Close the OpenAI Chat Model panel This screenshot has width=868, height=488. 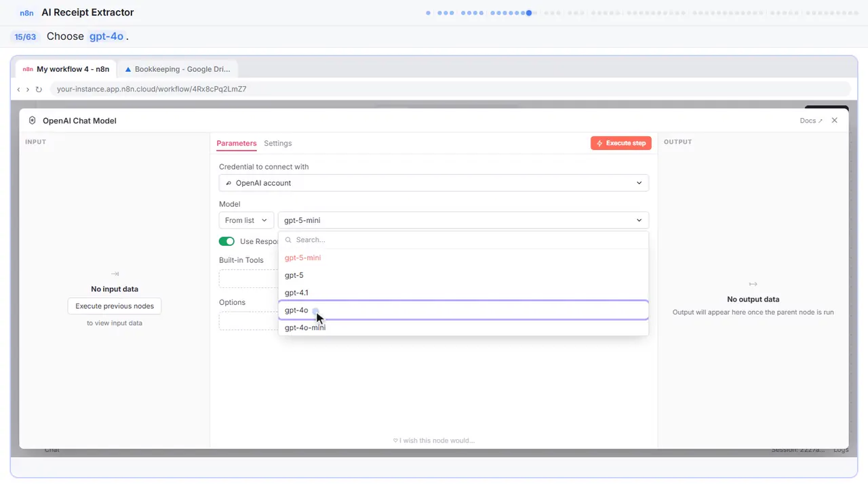[x=835, y=121]
